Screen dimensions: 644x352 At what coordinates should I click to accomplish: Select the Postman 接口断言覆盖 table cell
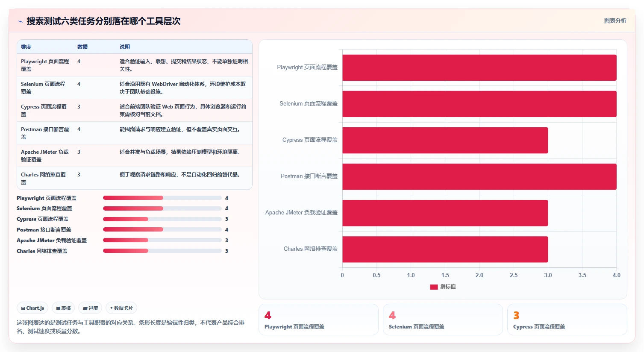[45, 133]
